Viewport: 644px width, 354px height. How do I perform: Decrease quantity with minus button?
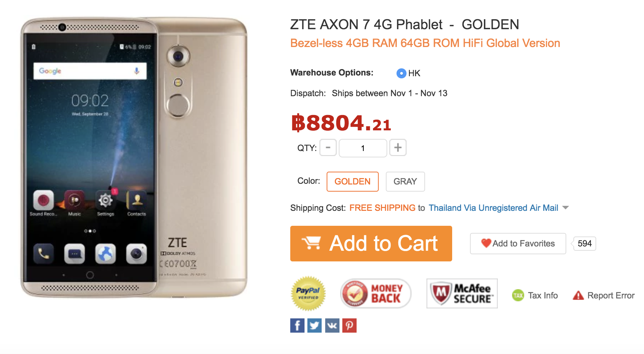(x=328, y=148)
